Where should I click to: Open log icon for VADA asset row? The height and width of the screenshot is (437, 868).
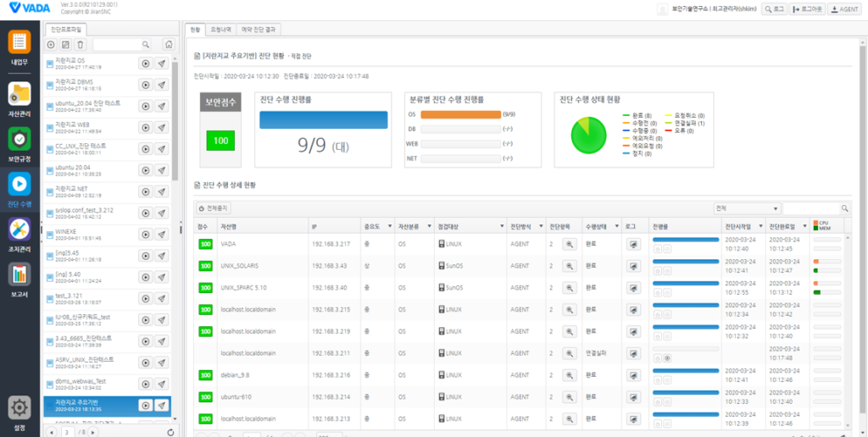(x=633, y=244)
